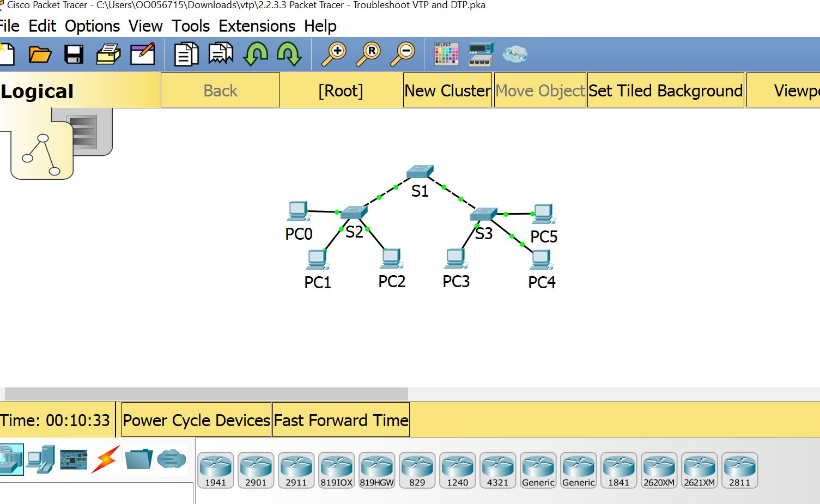Pick the 2620XM router device

click(x=659, y=470)
